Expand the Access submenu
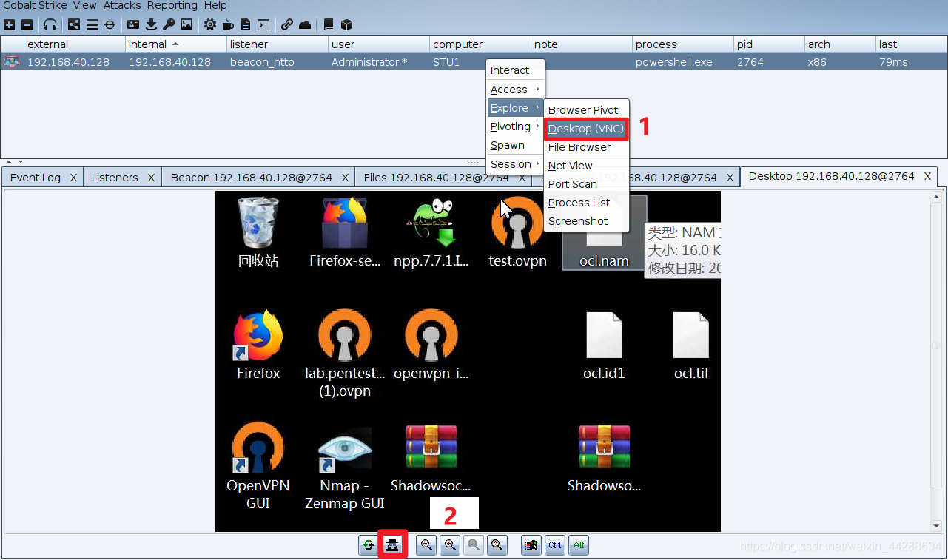This screenshot has height=560, width=948. point(515,90)
